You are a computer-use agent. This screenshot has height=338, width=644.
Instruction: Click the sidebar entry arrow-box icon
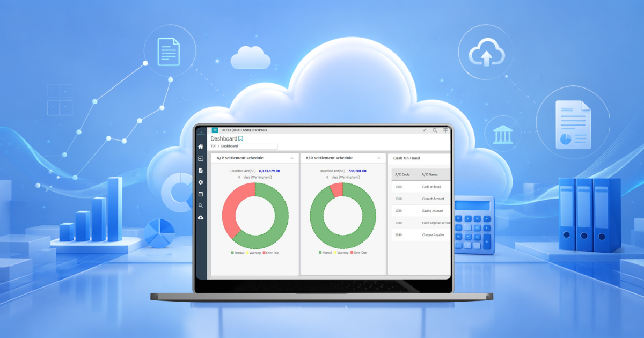(201, 159)
